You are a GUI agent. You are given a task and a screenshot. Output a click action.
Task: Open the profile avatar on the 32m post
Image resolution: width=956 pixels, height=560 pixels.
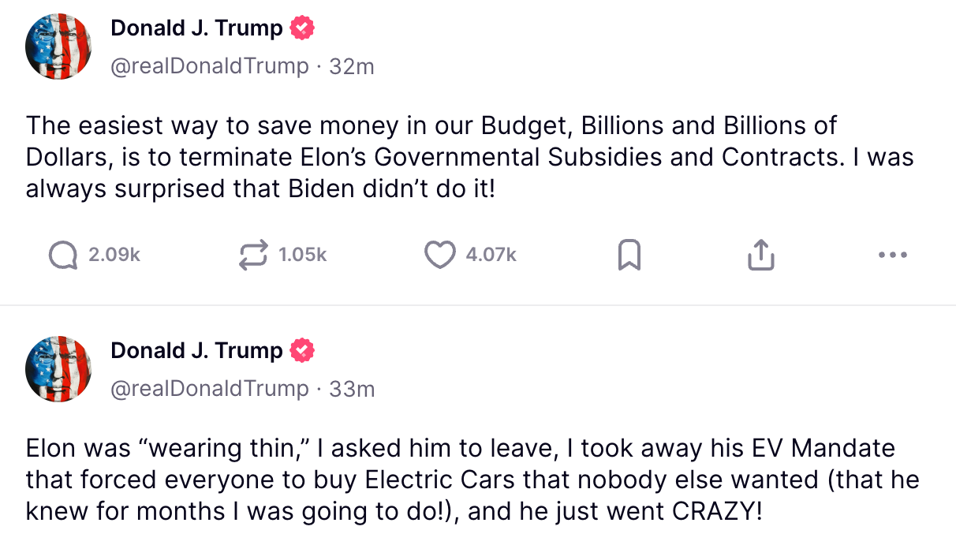point(58,47)
